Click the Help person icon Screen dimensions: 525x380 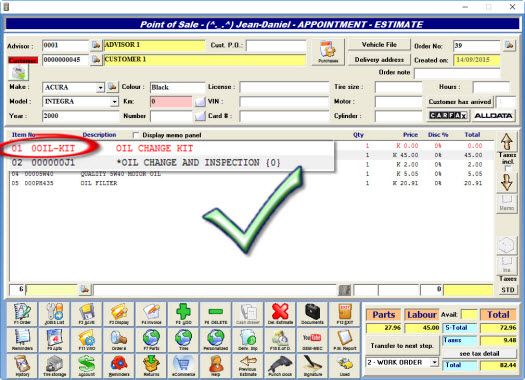click(x=216, y=366)
